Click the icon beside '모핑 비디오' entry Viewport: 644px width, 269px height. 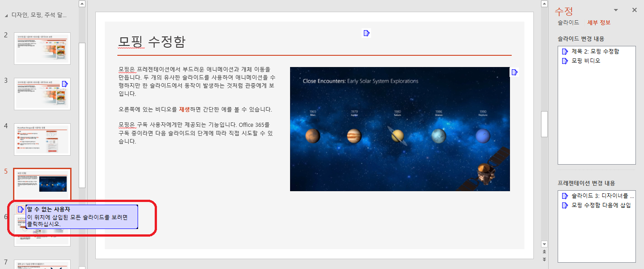(565, 61)
